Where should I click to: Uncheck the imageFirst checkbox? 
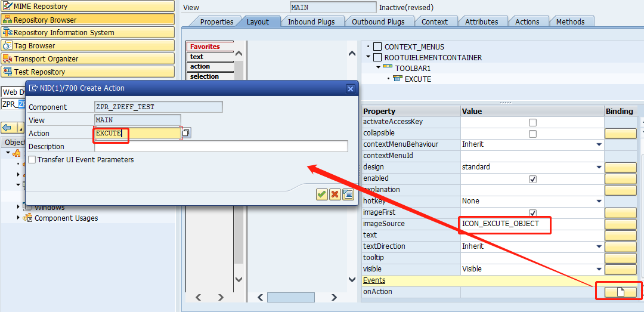point(532,213)
